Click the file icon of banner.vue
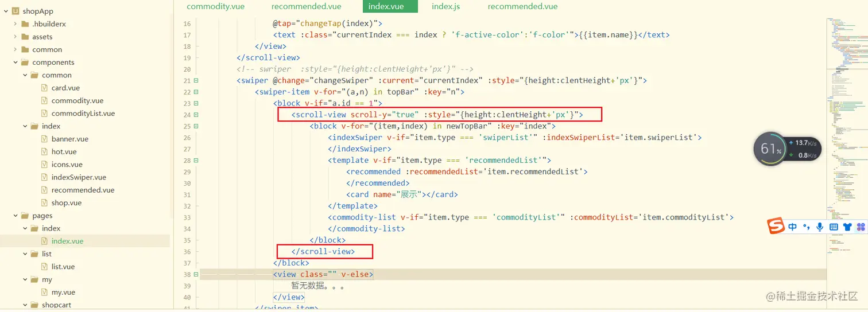The image size is (868, 312). [x=45, y=139]
